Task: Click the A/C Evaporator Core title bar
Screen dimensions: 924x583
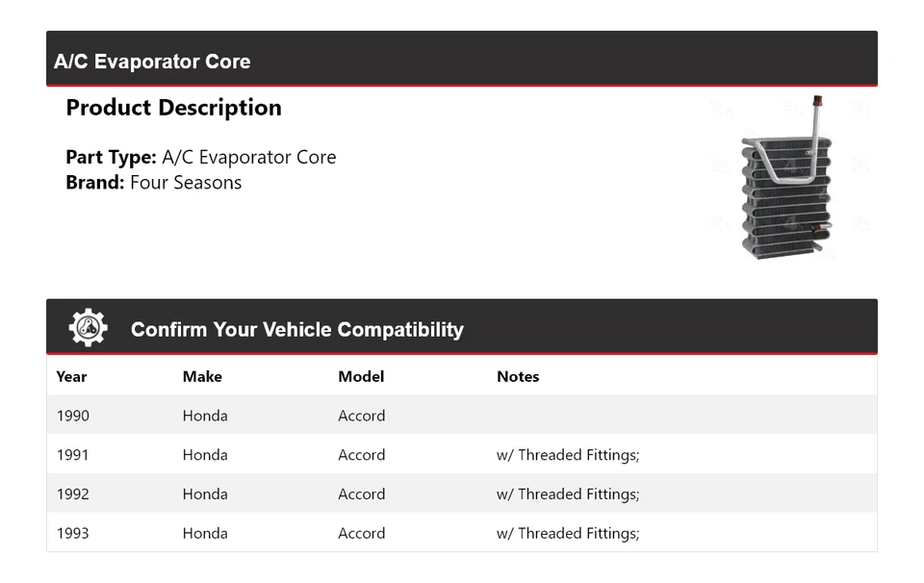Action: [x=152, y=62]
